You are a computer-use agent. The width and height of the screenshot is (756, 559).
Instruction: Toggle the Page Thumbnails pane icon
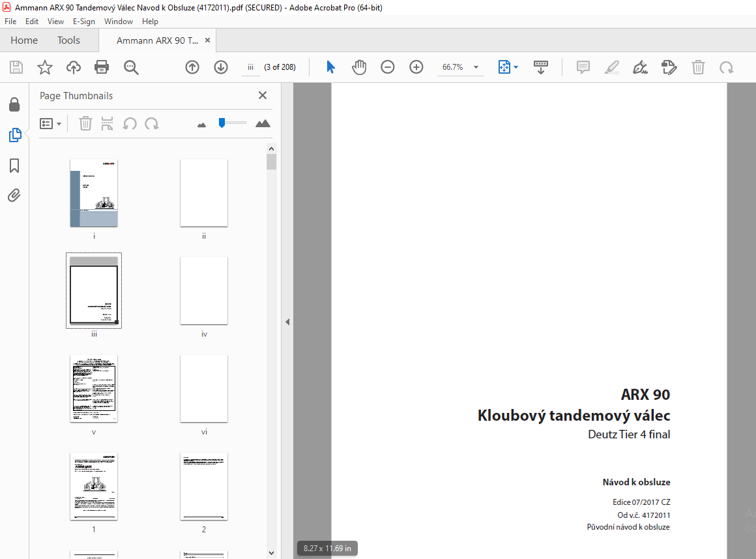pyautogui.click(x=15, y=135)
